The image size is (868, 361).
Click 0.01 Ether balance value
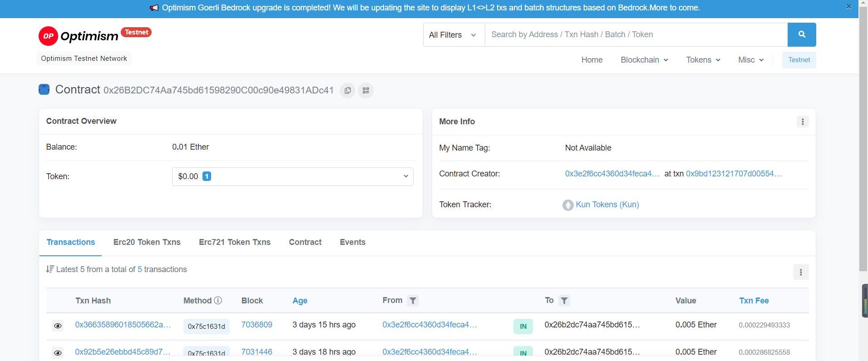190,147
